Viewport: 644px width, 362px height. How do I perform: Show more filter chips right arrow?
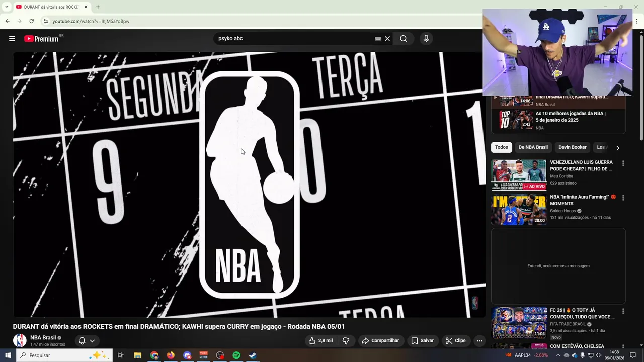618,148
